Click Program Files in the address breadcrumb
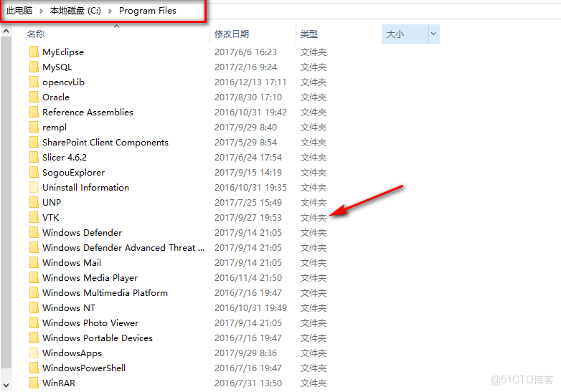 click(x=147, y=11)
